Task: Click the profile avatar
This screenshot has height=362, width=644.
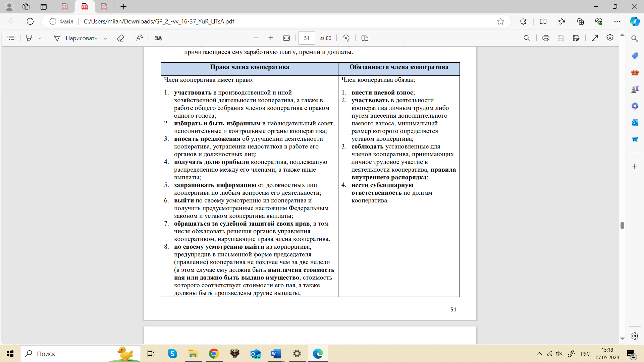Action: 9,7
